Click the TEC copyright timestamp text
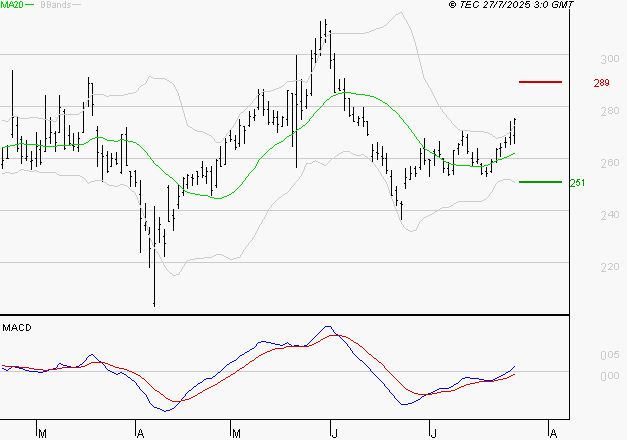627x440 pixels. 511,5
